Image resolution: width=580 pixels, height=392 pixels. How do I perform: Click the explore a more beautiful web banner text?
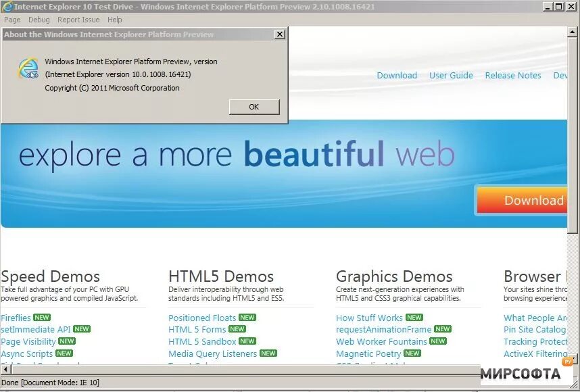(x=237, y=155)
